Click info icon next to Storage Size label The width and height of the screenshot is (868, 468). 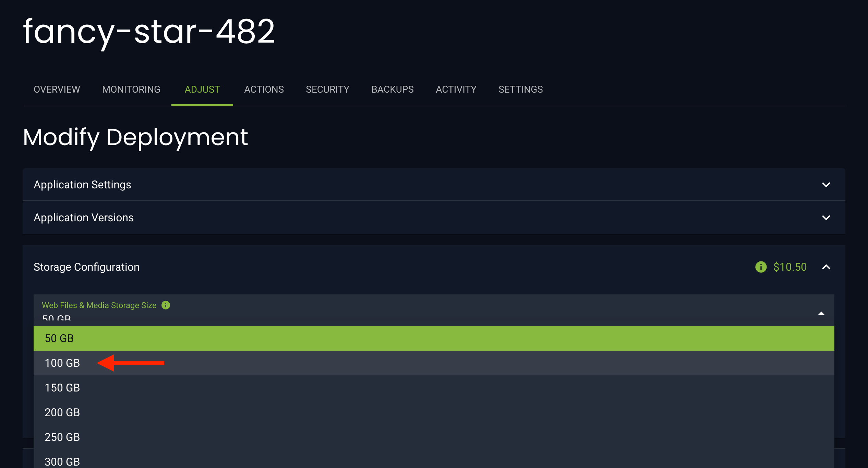pyautogui.click(x=166, y=305)
